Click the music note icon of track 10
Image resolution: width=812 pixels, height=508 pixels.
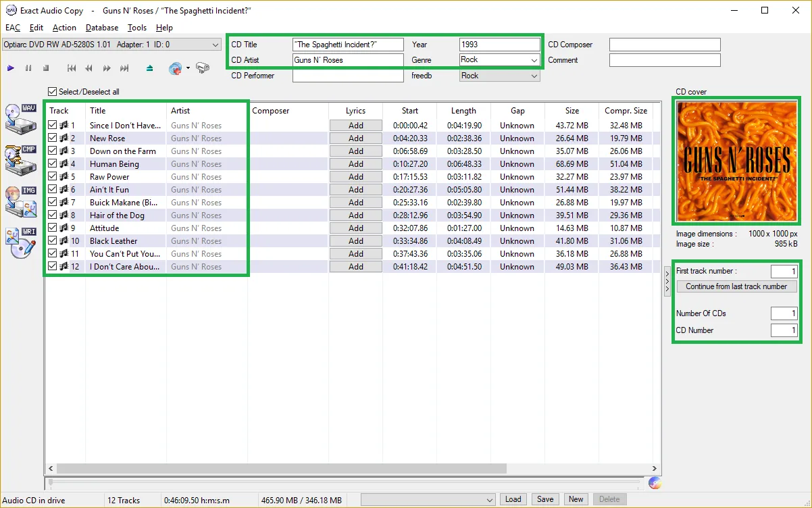[x=64, y=240]
